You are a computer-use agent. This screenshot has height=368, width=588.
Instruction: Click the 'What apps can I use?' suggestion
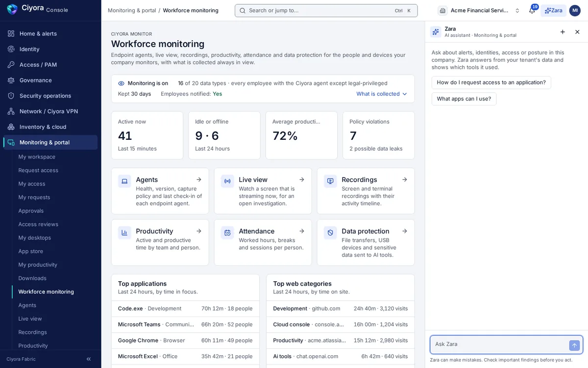(x=464, y=99)
